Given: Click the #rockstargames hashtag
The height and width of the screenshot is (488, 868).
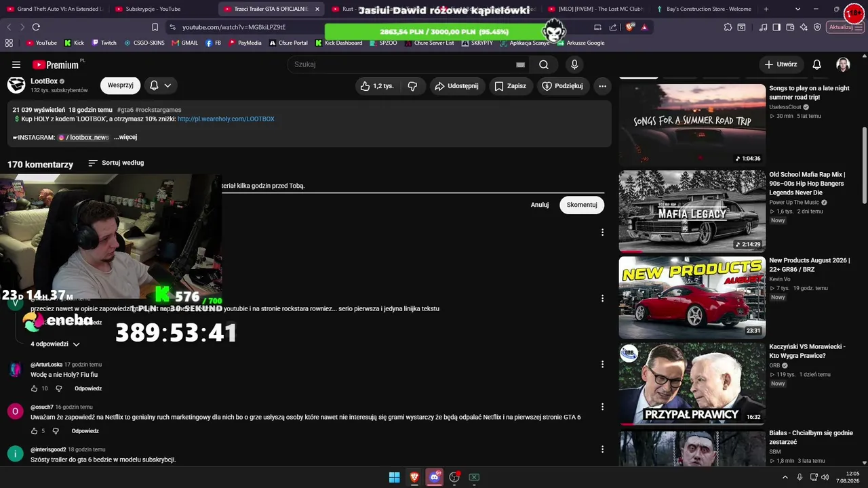Looking at the screenshot, I should click(158, 110).
